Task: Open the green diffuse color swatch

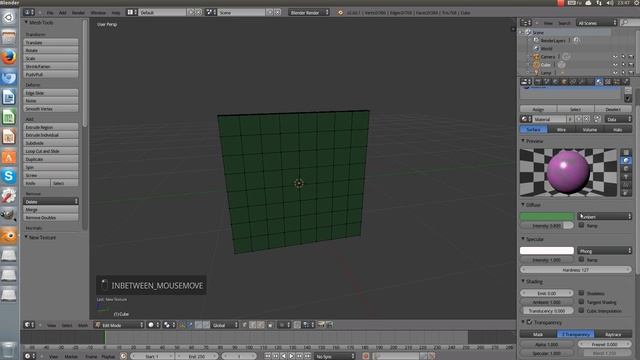Action: click(547, 216)
